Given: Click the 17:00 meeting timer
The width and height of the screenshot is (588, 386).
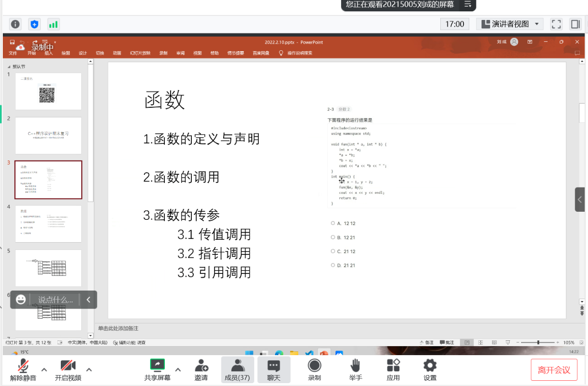Looking at the screenshot, I should coord(455,24).
